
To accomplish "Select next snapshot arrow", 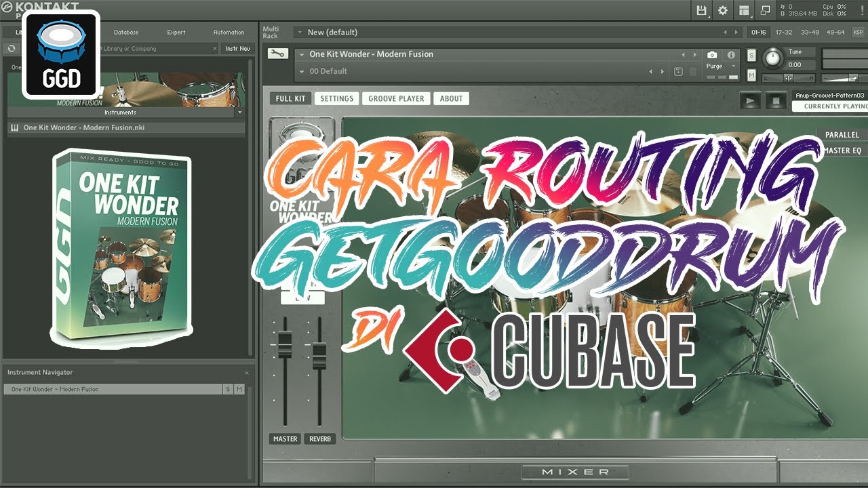I will pos(663,71).
